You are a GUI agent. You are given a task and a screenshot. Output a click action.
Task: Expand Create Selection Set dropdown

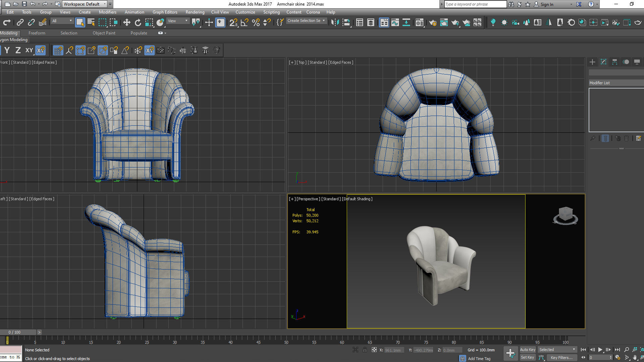click(306, 21)
